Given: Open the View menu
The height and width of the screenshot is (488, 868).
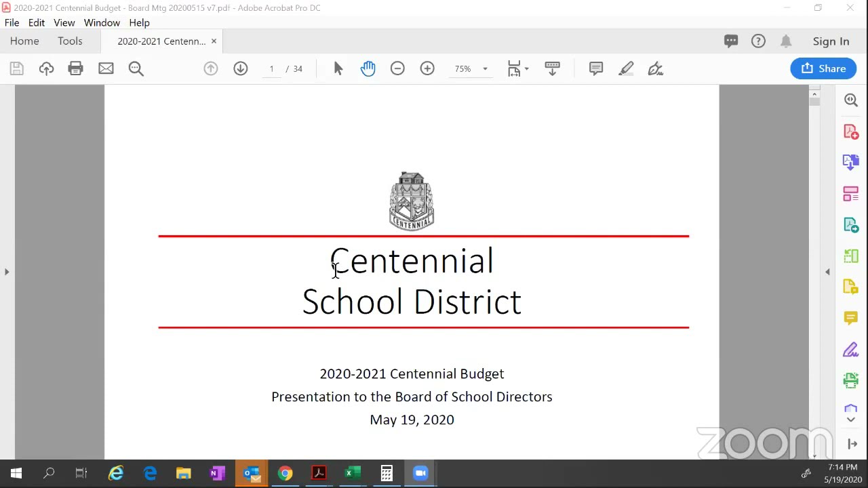Looking at the screenshot, I should click(64, 22).
